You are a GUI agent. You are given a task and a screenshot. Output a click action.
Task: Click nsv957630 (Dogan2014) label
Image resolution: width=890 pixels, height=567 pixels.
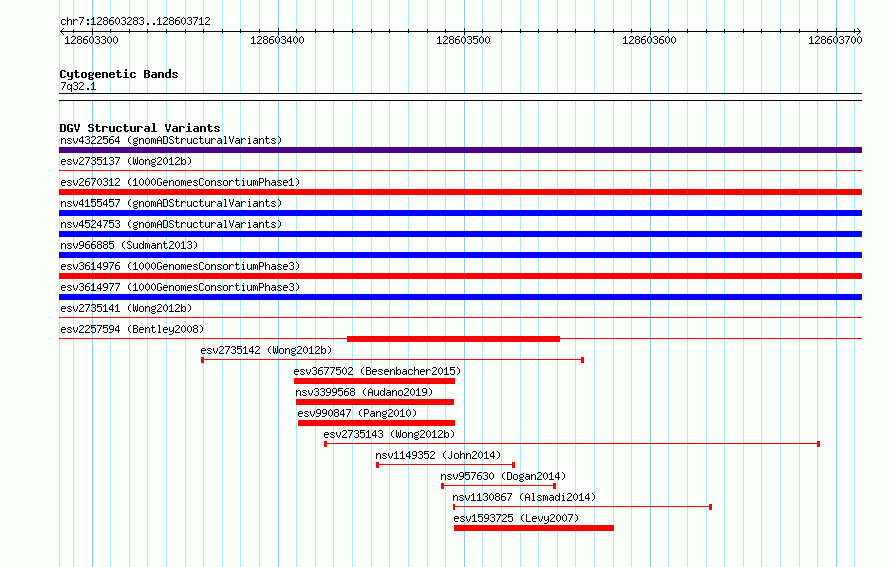pos(503,476)
